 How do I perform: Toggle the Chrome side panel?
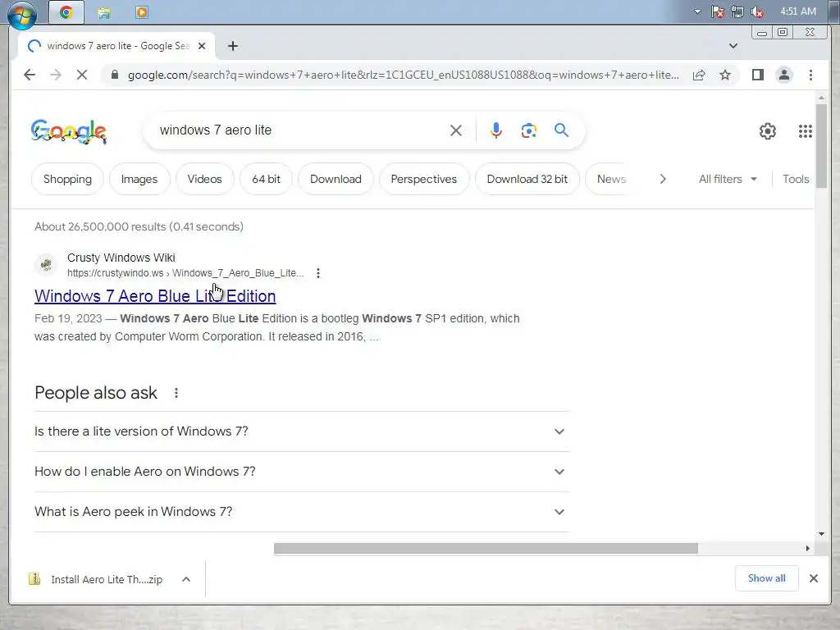tap(757, 75)
